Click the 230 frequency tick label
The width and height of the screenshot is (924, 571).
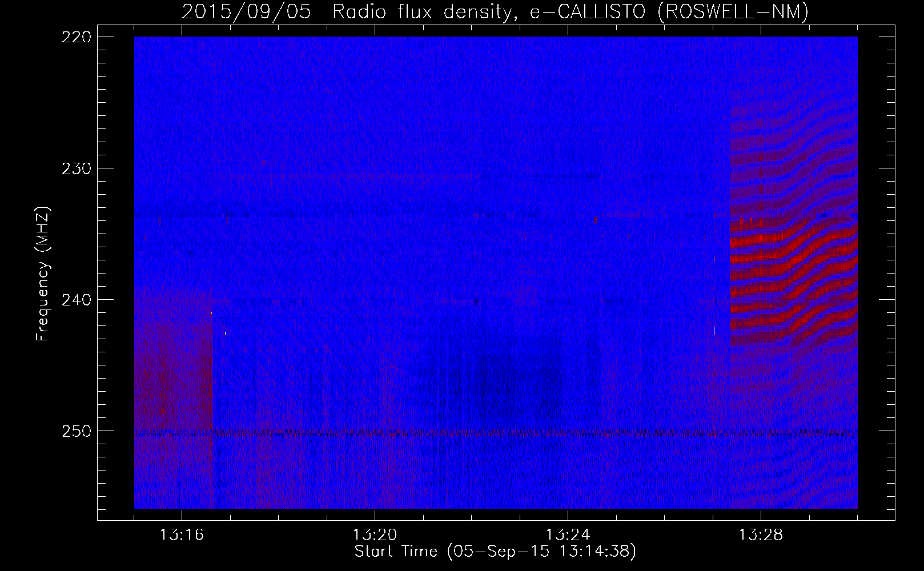(x=77, y=168)
